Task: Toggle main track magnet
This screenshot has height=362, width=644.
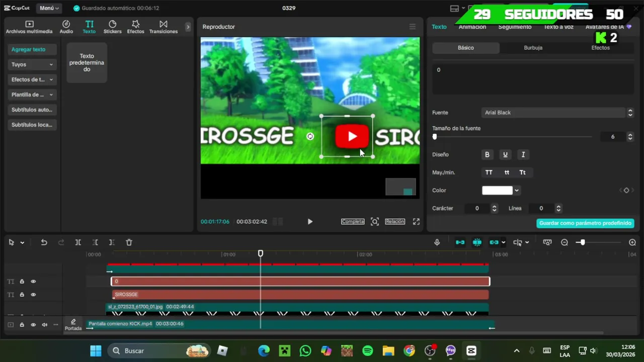Action: click(x=460, y=242)
